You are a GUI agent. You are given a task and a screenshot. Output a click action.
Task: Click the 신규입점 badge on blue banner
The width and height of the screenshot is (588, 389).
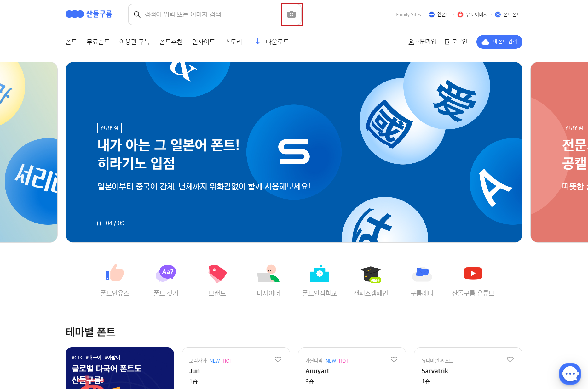pos(109,128)
